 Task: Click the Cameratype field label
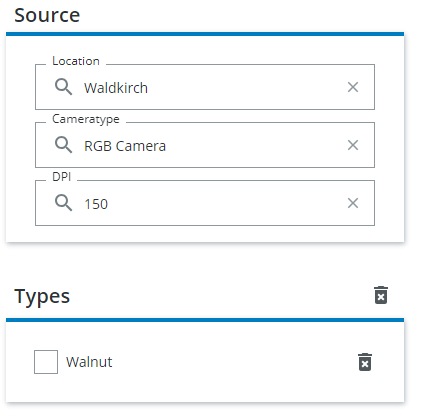point(86,119)
